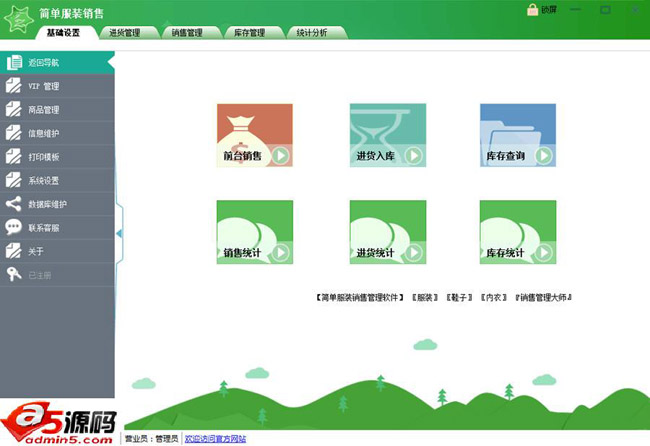650x446 pixels.
Task: Open the 进货统计 tile
Action: [388, 232]
